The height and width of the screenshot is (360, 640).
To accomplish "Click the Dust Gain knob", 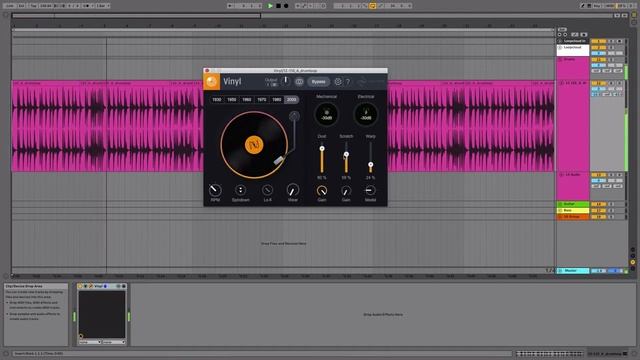I will [x=322, y=191].
